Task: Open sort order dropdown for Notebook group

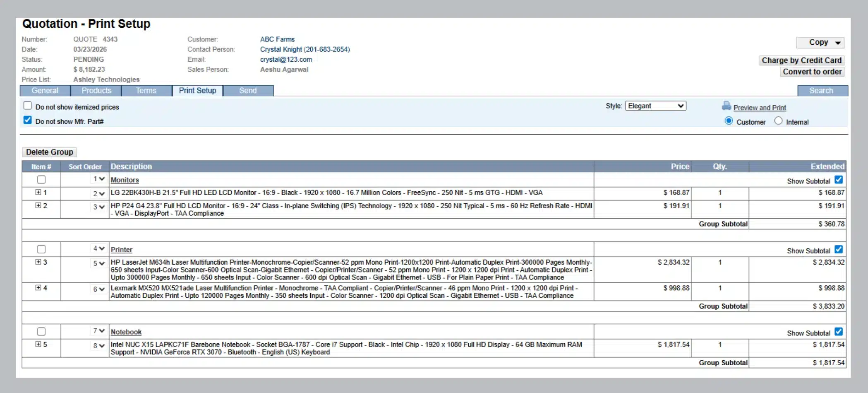Action: pyautogui.click(x=98, y=331)
